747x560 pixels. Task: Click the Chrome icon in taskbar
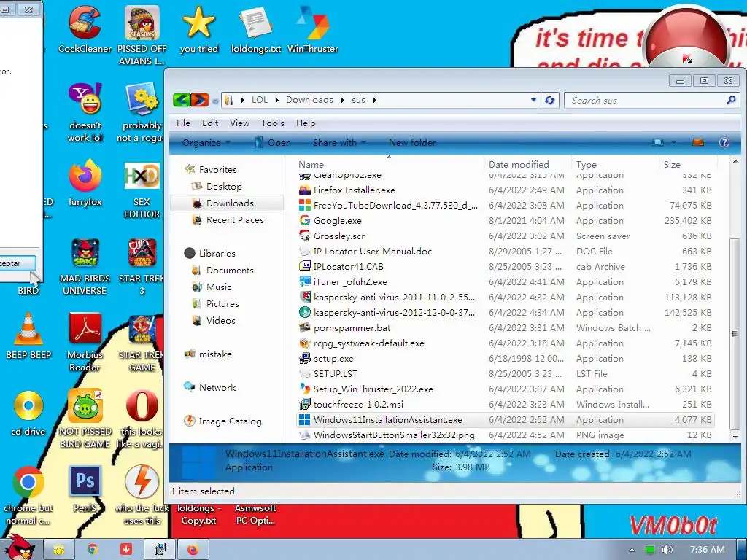point(92,550)
